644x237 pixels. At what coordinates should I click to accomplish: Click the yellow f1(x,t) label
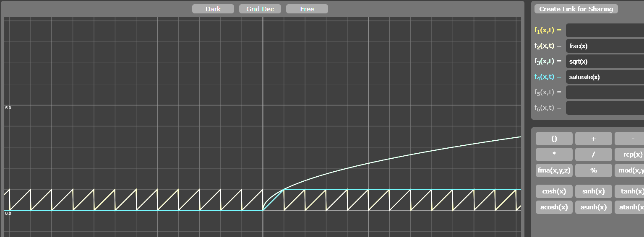click(x=548, y=30)
